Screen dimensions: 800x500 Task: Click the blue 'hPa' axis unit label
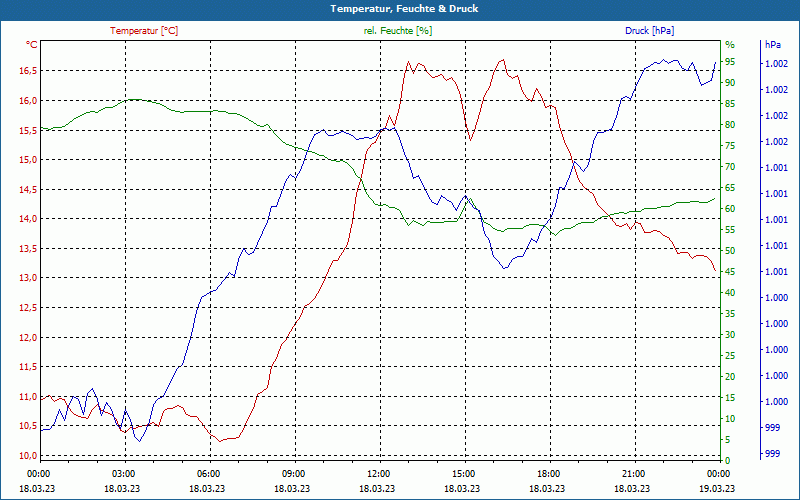click(x=772, y=45)
